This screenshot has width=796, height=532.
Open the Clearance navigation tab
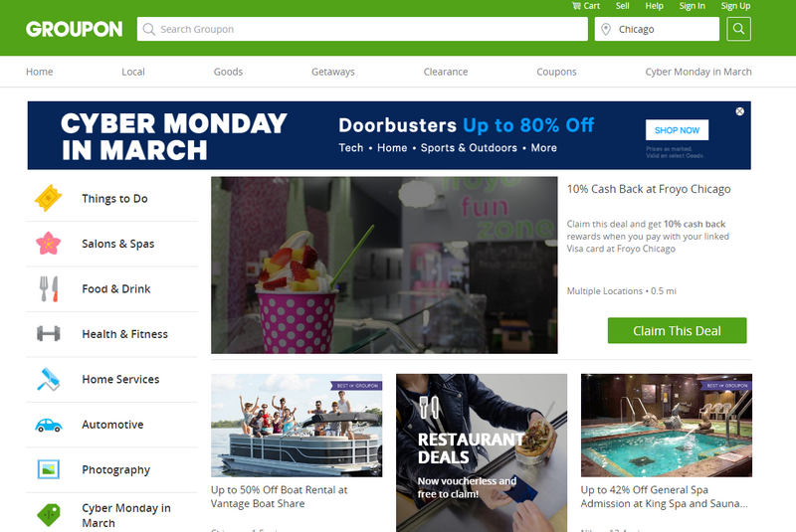446,72
